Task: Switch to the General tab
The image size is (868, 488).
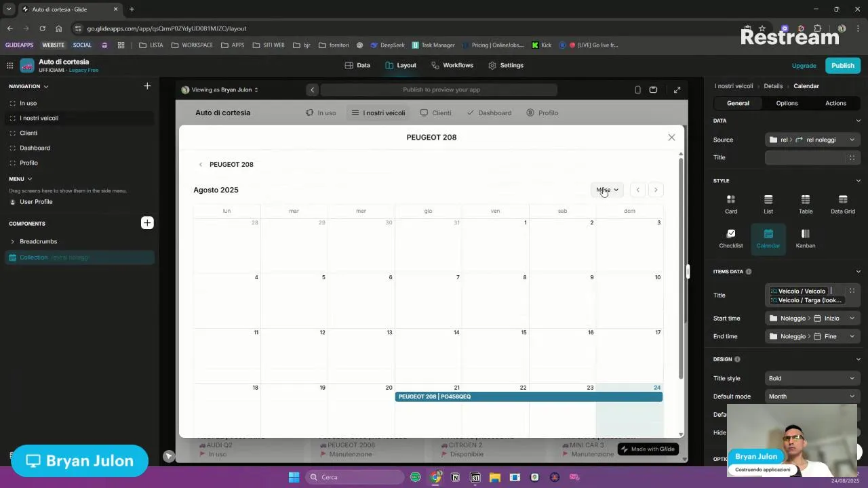Action: [738, 103]
